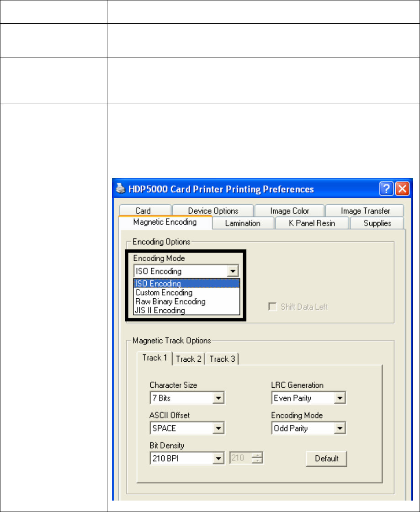Open the ASCII Offset dropdown

[187, 428]
